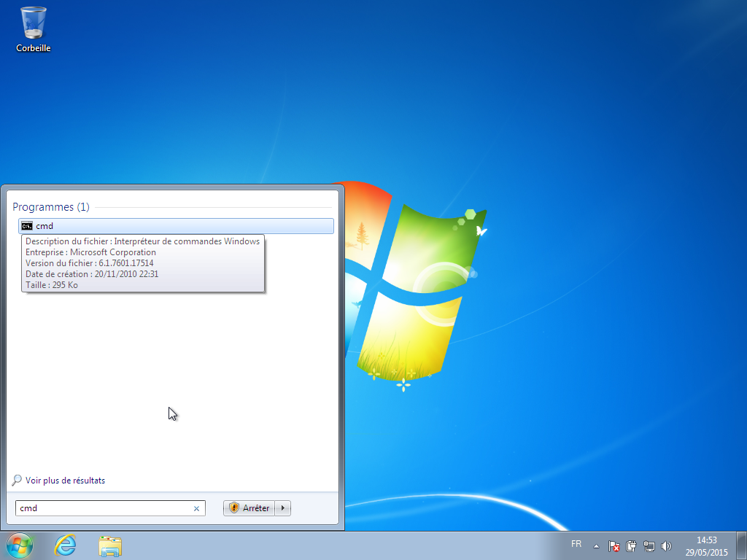The image size is (747, 560).
Task: Open the Action Center flag icon
Action: tap(614, 545)
